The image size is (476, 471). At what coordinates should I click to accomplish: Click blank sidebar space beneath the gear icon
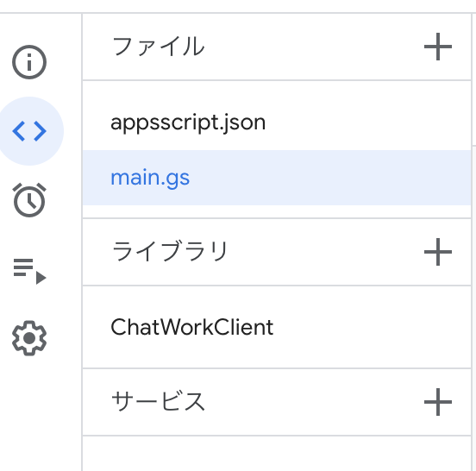pyautogui.click(x=41, y=415)
